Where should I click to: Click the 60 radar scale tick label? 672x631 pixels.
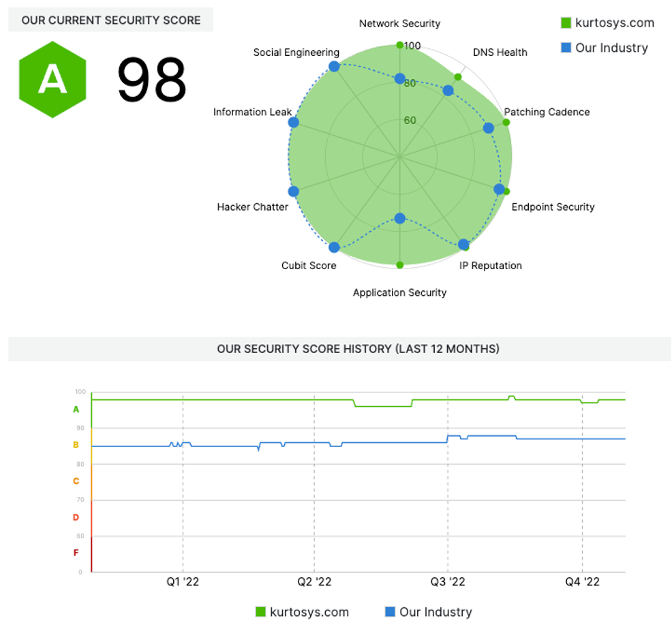point(410,121)
